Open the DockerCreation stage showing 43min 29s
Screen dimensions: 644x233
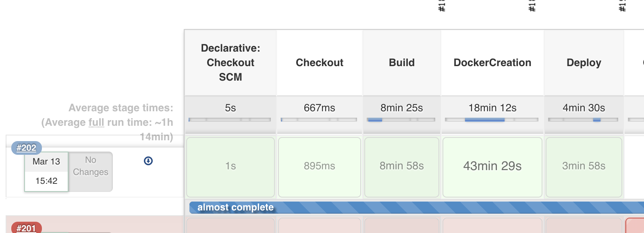point(492,166)
